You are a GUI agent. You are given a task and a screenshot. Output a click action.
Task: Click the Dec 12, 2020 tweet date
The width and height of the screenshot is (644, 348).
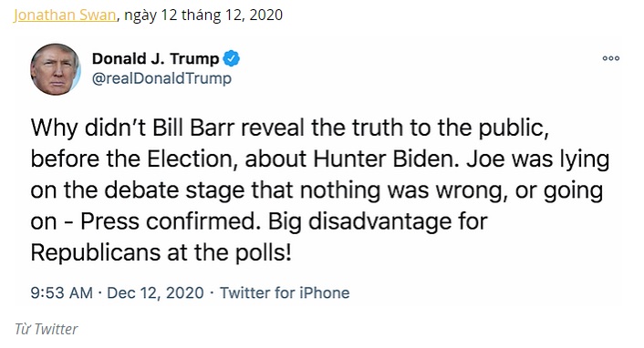click(x=155, y=293)
